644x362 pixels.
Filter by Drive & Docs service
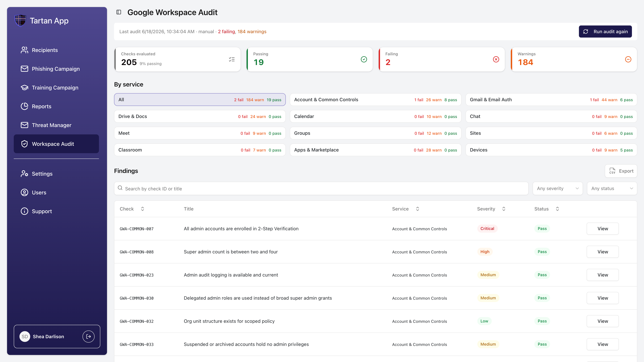(200, 116)
